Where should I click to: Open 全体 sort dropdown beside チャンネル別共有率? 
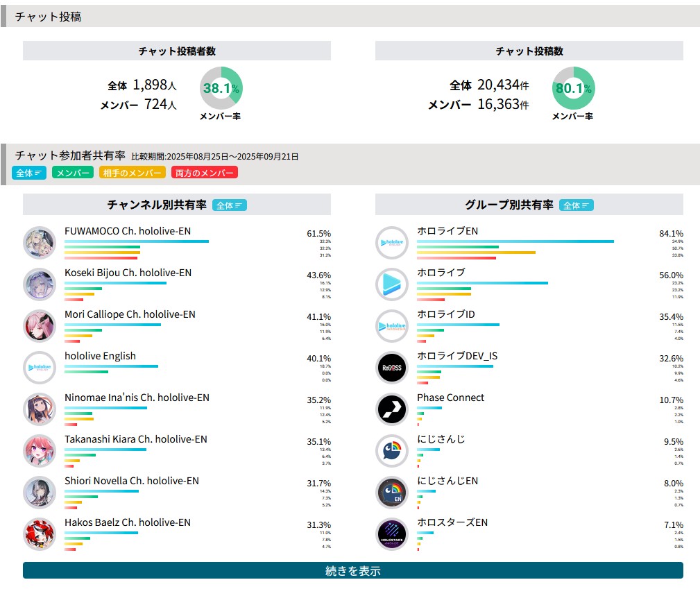pos(229,205)
